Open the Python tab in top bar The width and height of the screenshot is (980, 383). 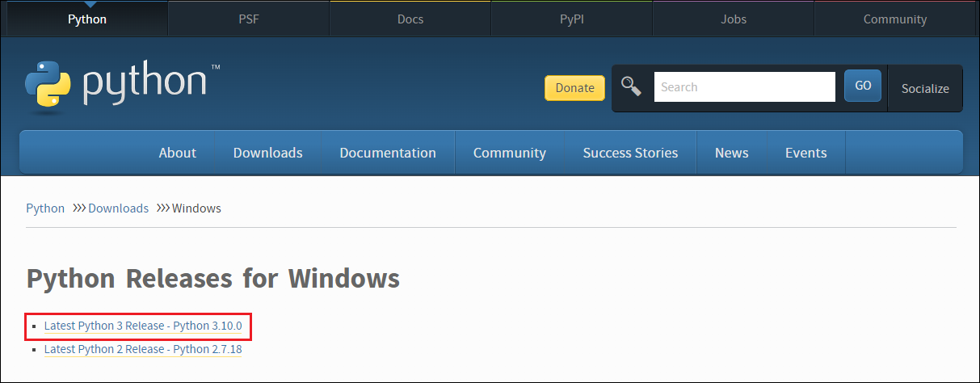coord(87,19)
